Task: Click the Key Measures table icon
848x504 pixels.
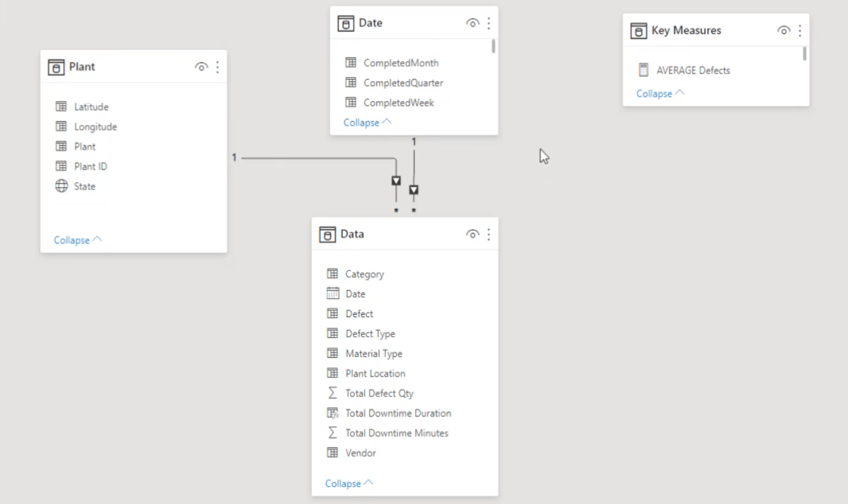Action: coord(638,30)
